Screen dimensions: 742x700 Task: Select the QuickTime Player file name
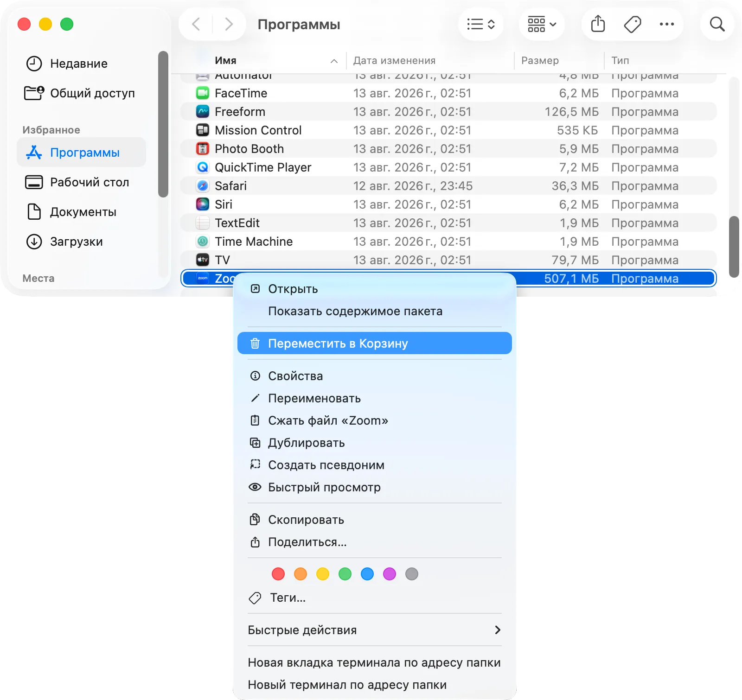[x=263, y=167]
